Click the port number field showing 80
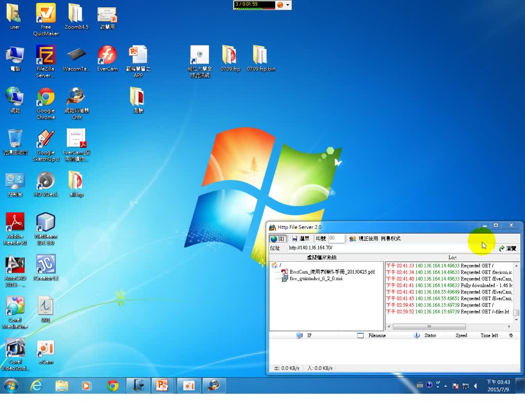Screen dimensions: 525x420 336,238
